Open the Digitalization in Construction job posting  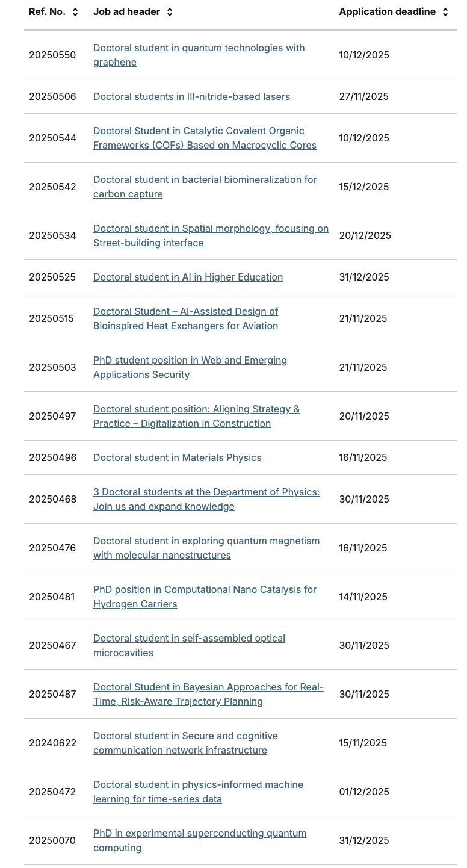[x=196, y=416]
